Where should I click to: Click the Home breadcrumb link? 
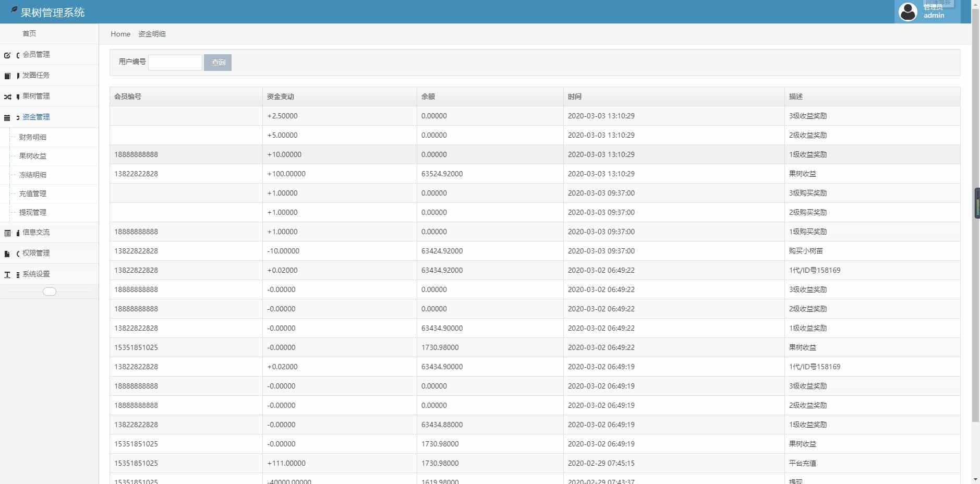tap(120, 34)
